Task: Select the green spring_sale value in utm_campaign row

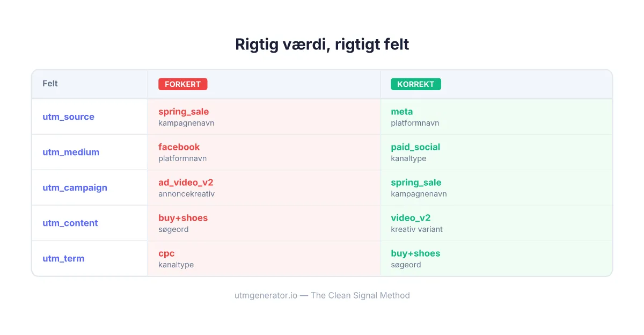Action: (x=416, y=183)
